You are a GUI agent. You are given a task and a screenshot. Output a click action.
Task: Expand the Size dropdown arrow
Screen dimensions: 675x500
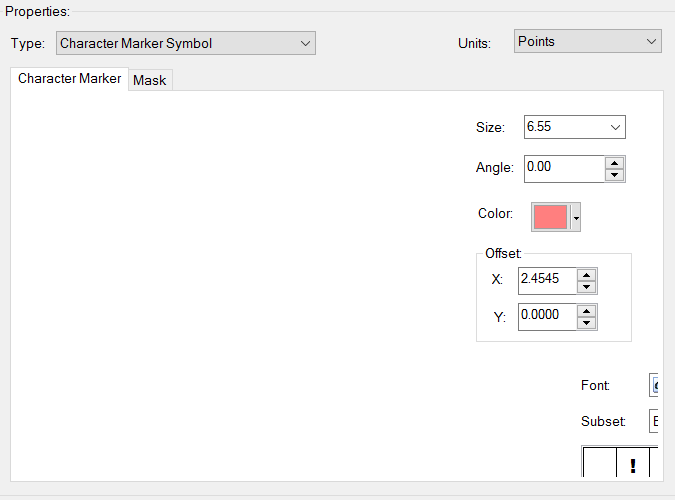point(615,127)
